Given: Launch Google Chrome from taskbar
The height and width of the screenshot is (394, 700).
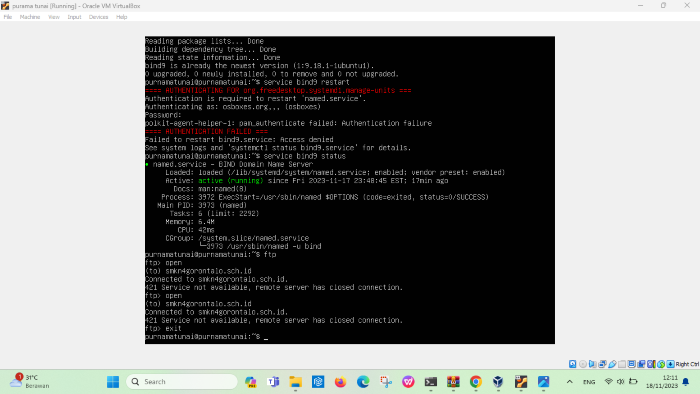Looking at the screenshot, I should coord(476,382).
